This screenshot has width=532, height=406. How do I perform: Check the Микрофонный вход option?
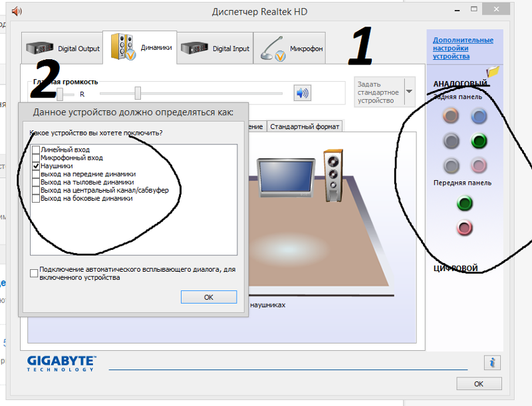(x=36, y=157)
